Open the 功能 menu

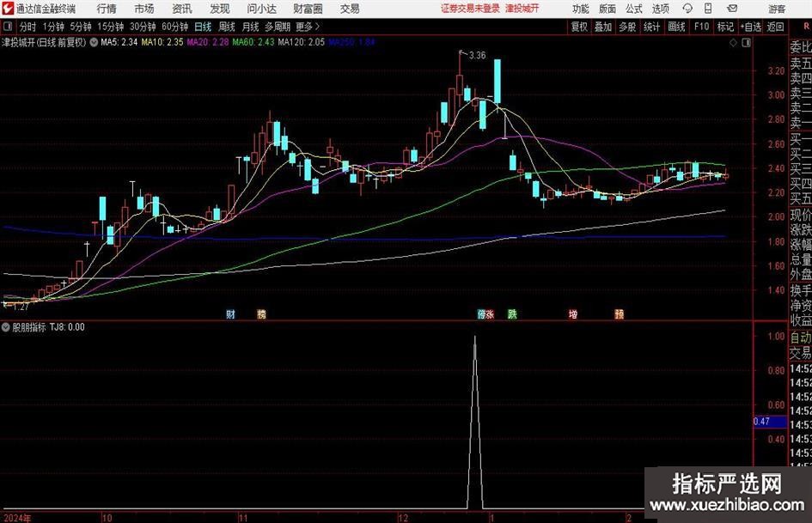pyautogui.click(x=581, y=9)
